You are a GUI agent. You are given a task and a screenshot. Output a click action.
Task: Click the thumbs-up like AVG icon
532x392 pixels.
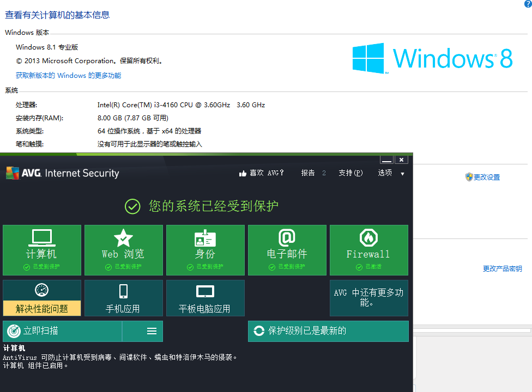pos(243,174)
